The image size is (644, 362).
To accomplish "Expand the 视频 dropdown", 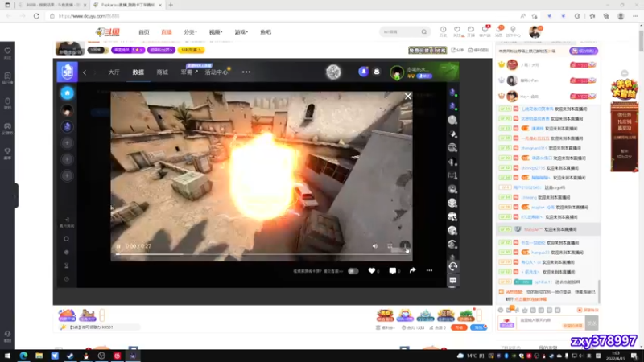I will click(x=216, y=32).
